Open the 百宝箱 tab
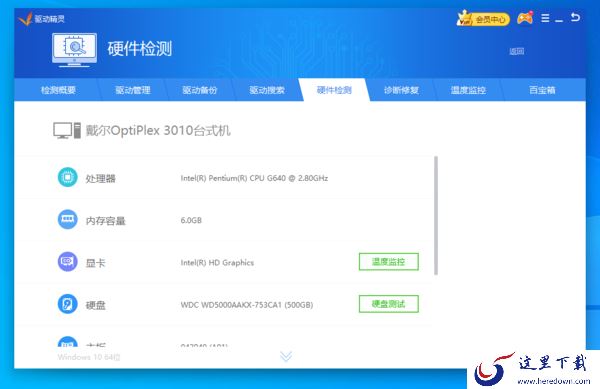The width and height of the screenshot is (600, 389). (542, 90)
